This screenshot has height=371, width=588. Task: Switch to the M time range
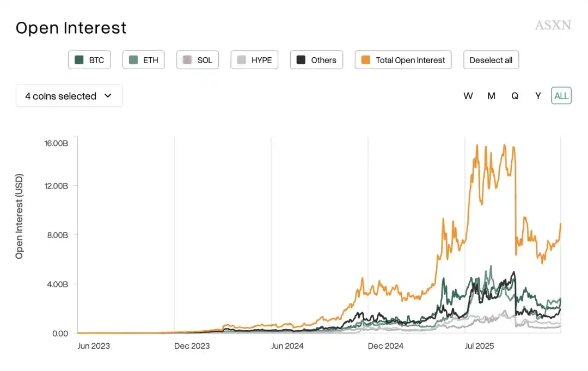tap(492, 95)
